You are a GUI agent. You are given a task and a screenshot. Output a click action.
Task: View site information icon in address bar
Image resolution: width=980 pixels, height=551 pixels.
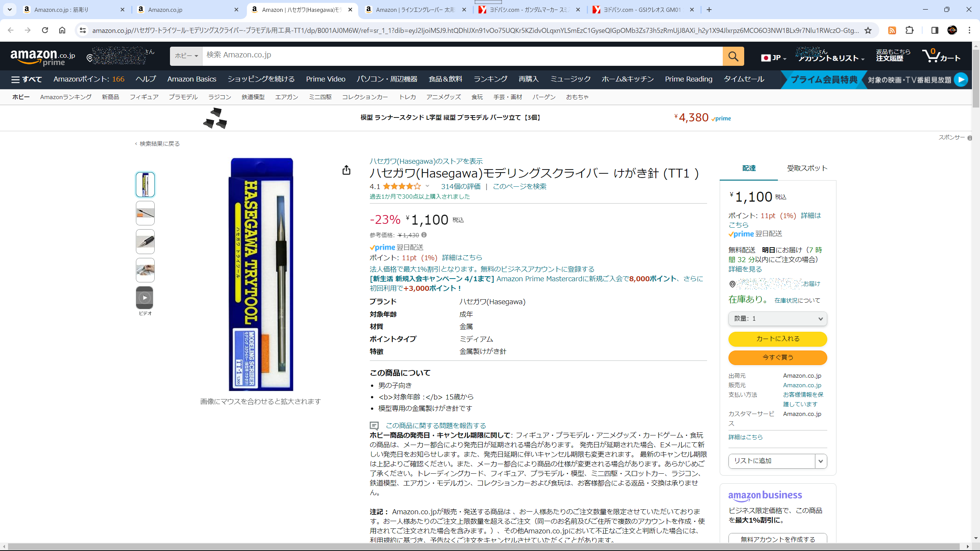[83, 30]
